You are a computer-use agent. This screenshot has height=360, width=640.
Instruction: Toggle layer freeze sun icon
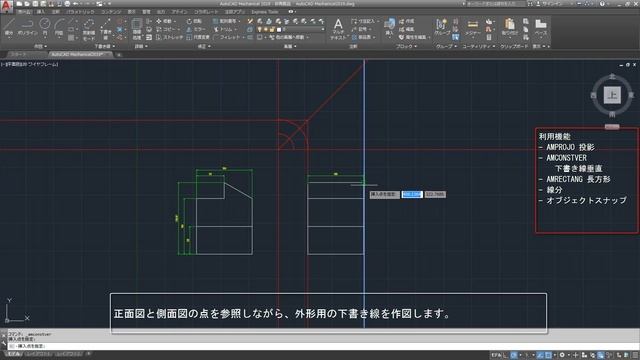tap(266, 29)
